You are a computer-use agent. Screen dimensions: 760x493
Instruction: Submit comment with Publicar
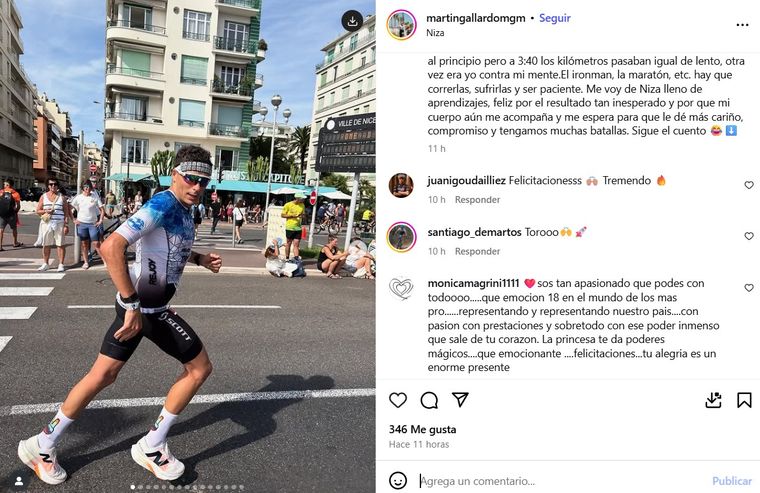731,481
